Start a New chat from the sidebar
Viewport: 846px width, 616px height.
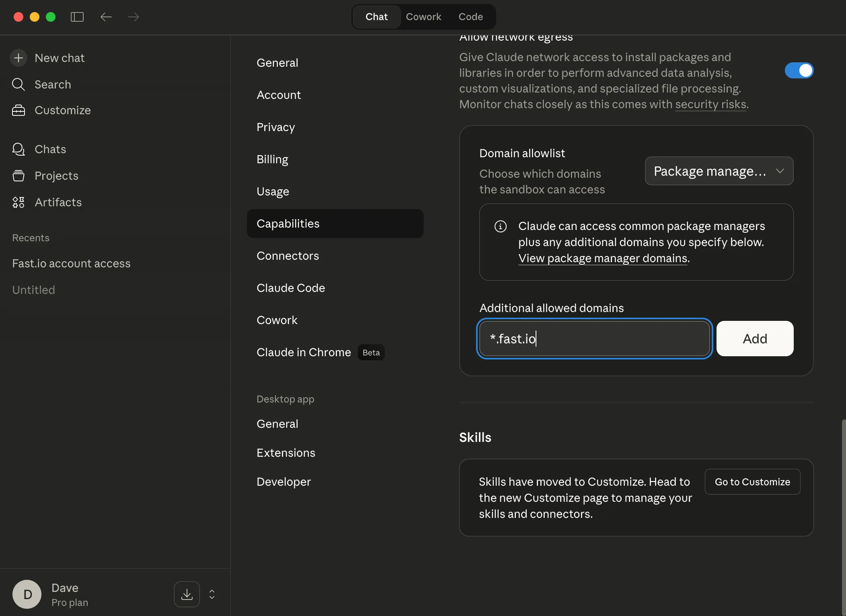[60, 57]
